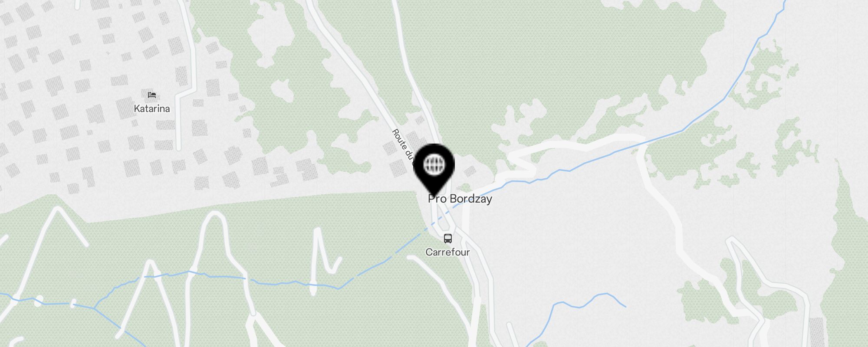Select the Katarina lodging name label
The image size is (868, 347).
pos(151,108)
